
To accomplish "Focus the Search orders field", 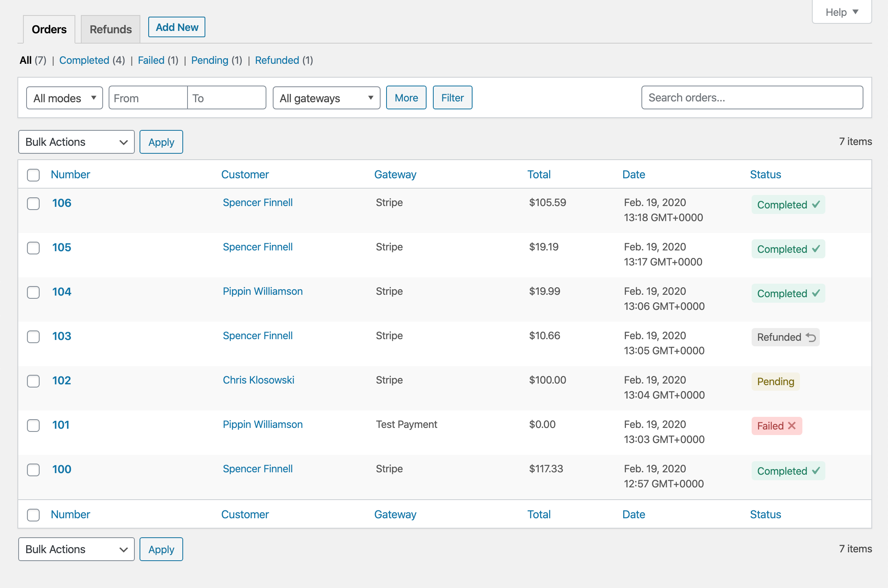I will [x=752, y=97].
